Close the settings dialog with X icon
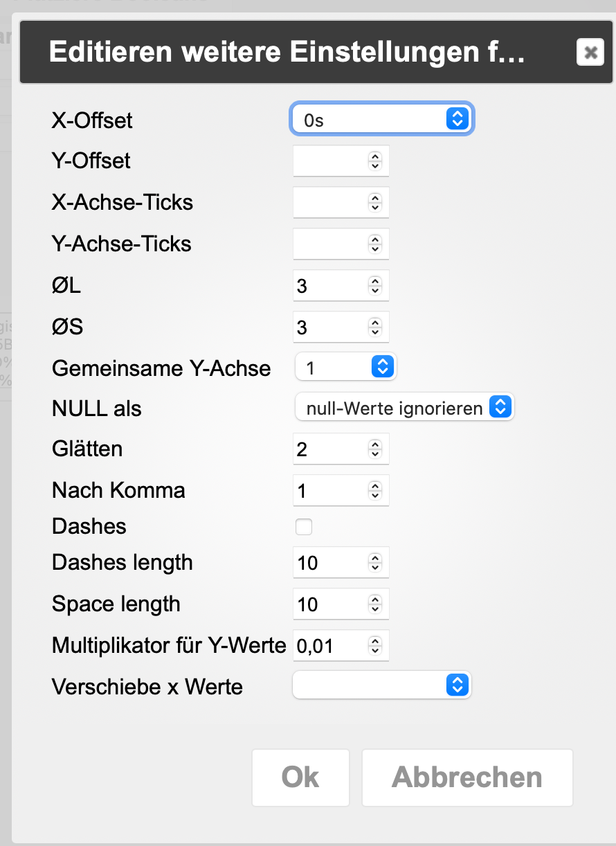The image size is (616, 846). point(590,52)
